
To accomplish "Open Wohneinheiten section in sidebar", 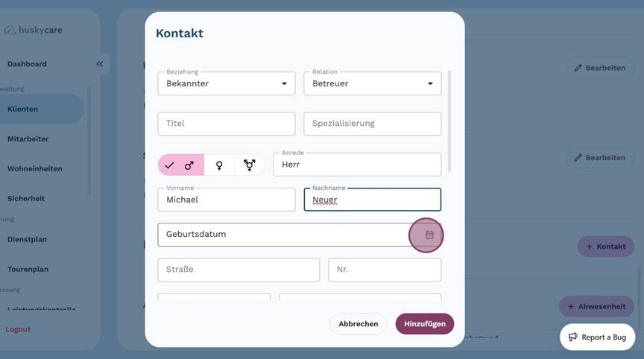I will pyautogui.click(x=35, y=168).
